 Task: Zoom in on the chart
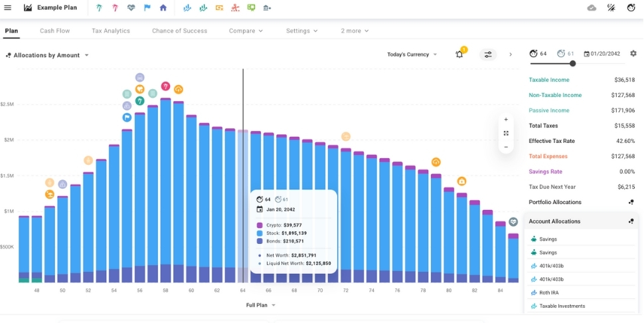coord(506,120)
